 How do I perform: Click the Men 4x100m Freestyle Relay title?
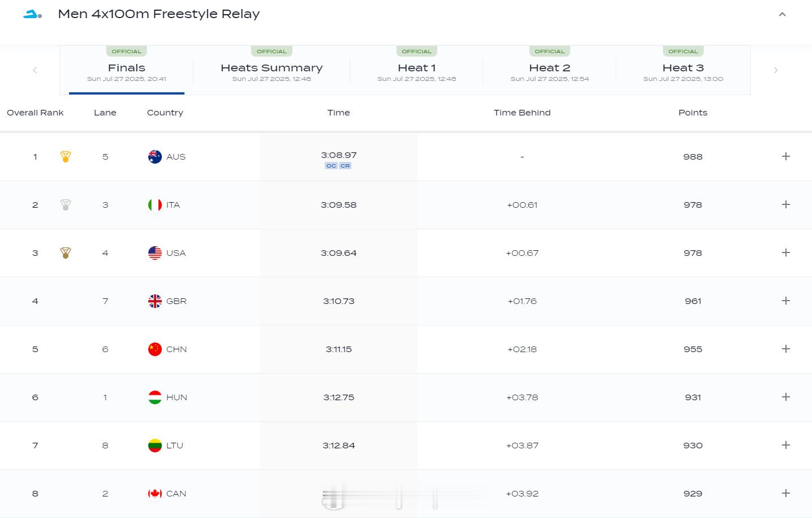coord(158,14)
